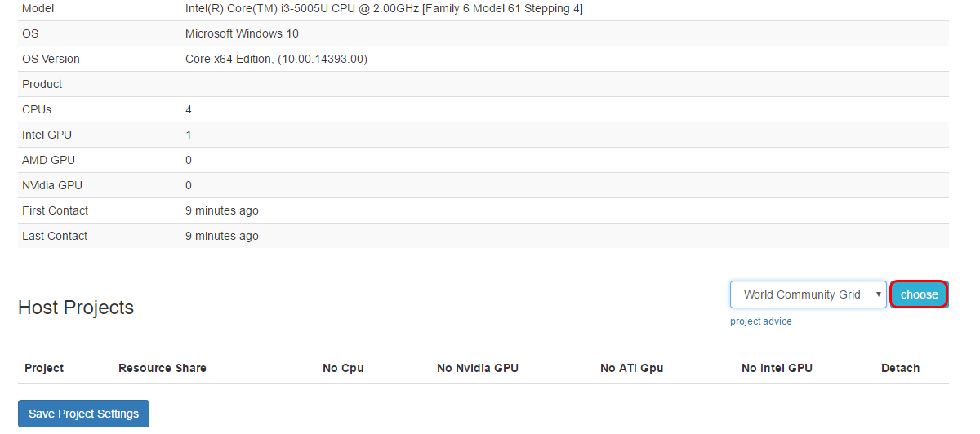This screenshot has width=980, height=434.
Task: Click the blue choose button
Action: tap(919, 294)
